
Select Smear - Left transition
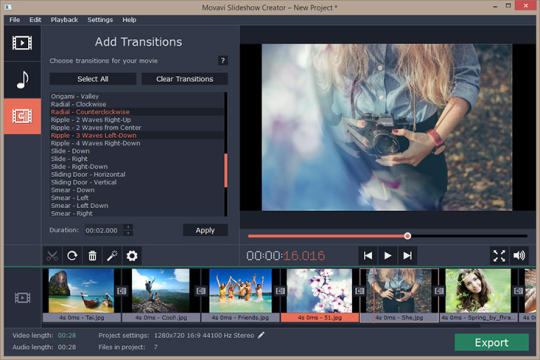coord(137,198)
